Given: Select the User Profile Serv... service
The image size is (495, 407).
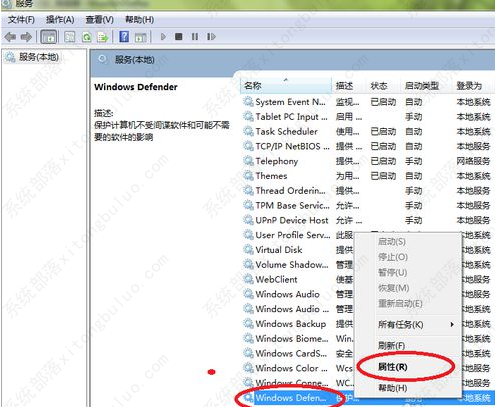Looking at the screenshot, I should [x=293, y=235].
